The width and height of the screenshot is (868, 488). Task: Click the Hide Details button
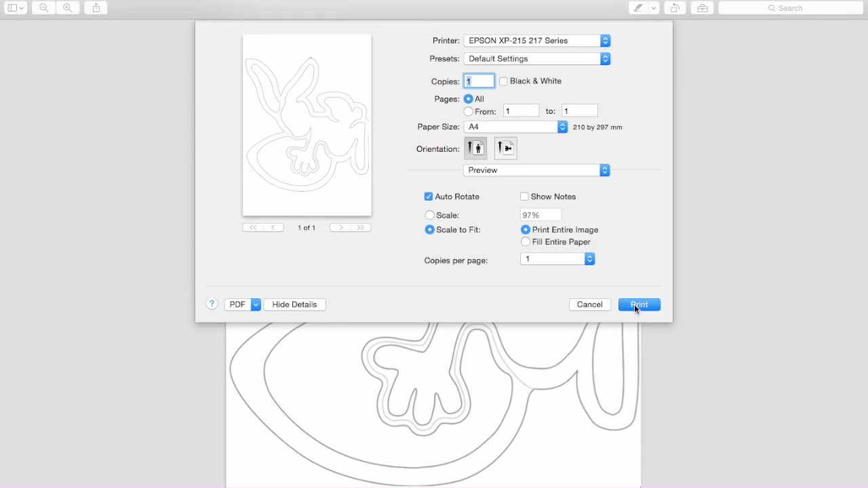click(294, 304)
